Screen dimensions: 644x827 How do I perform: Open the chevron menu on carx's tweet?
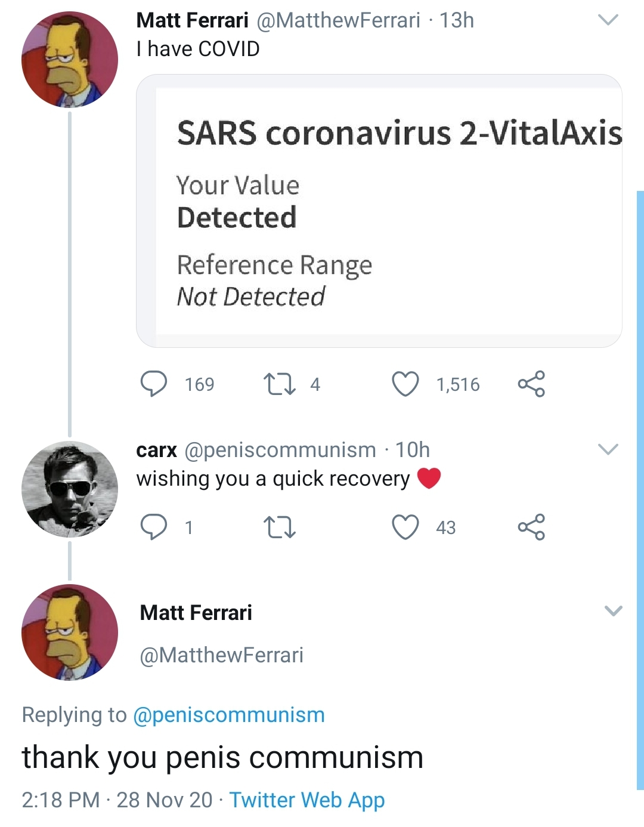tap(608, 449)
